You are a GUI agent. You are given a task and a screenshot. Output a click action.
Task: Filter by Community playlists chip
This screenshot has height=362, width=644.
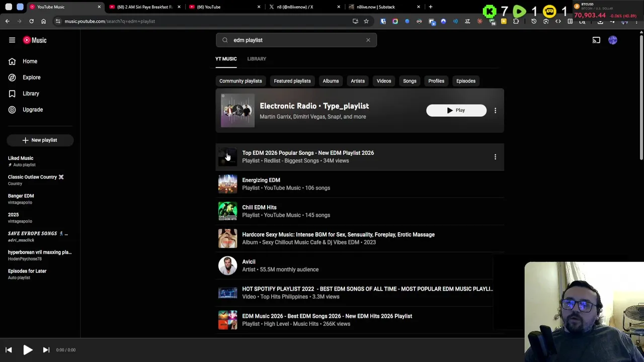(240, 81)
